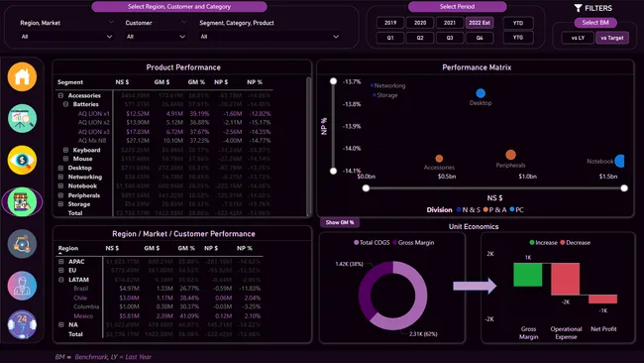Select the green Gross Margin waterfall bar

coord(528,275)
